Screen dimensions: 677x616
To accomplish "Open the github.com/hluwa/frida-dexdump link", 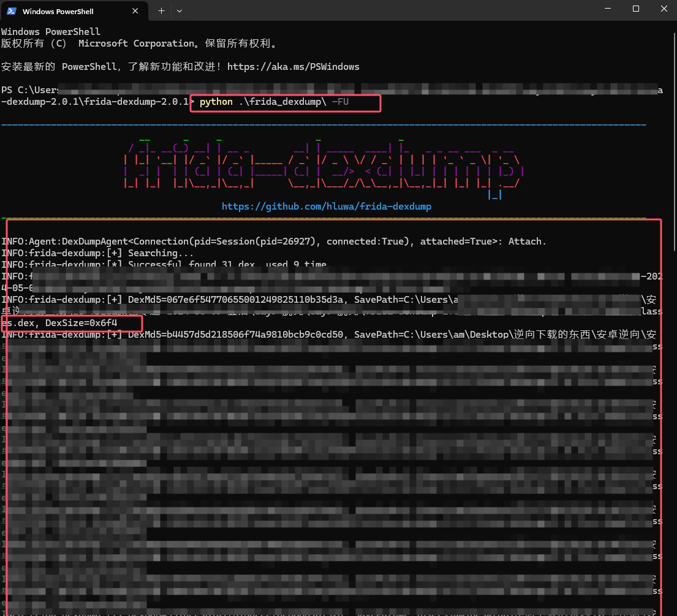I will tap(327, 207).
